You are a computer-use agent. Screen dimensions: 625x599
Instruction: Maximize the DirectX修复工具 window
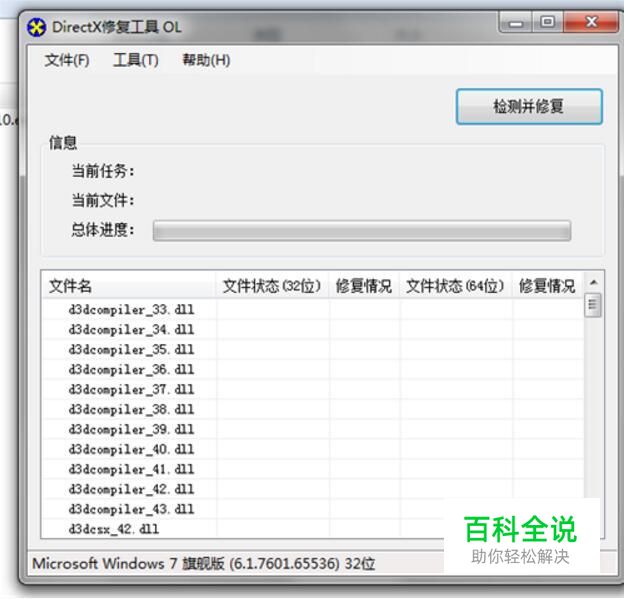tap(548, 22)
